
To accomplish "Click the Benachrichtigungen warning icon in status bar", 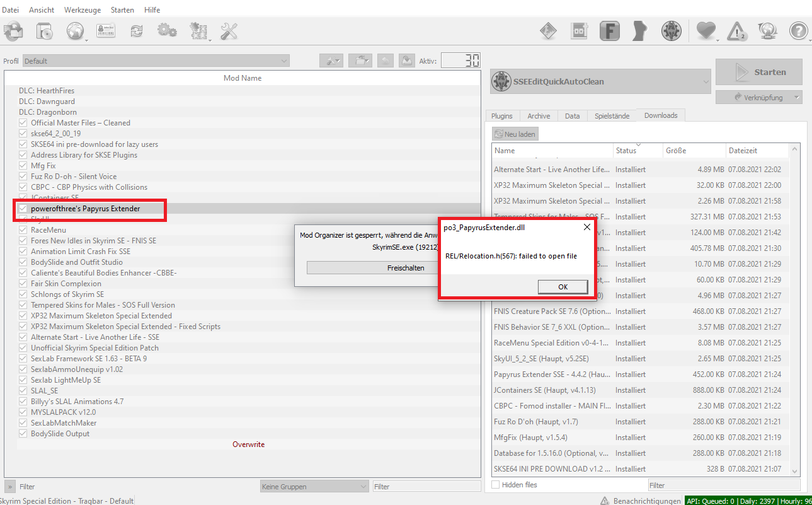I will 603,501.
